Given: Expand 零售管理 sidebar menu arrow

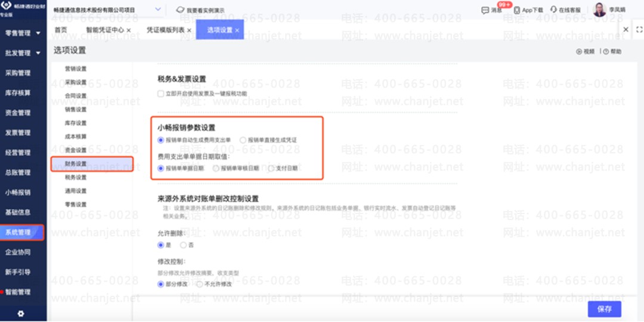Looking at the screenshot, I should pos(38,33).
